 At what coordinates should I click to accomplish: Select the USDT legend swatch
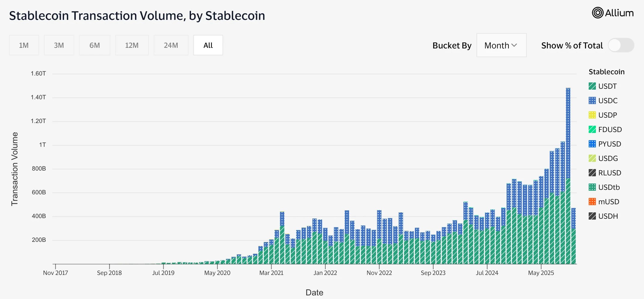tap(592, 86)
